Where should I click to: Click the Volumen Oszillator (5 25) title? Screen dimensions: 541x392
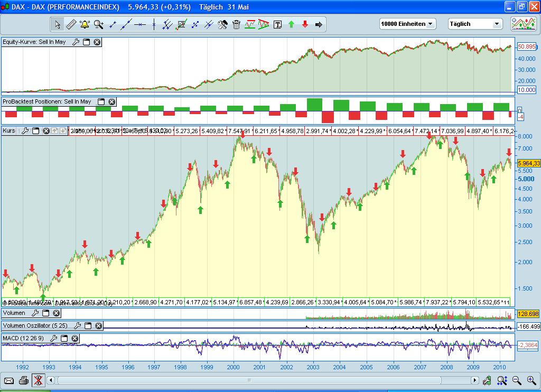tap(35, 325)
